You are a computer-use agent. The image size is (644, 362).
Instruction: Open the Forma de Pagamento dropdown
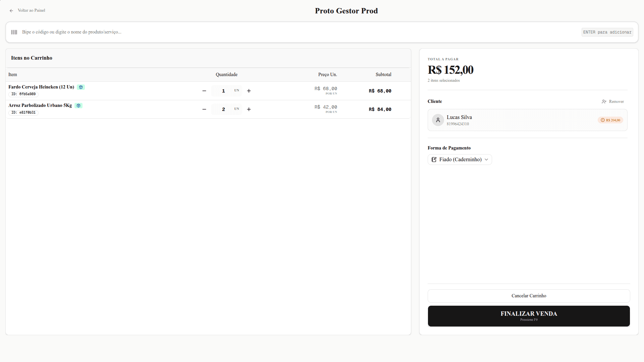point(460,160)
